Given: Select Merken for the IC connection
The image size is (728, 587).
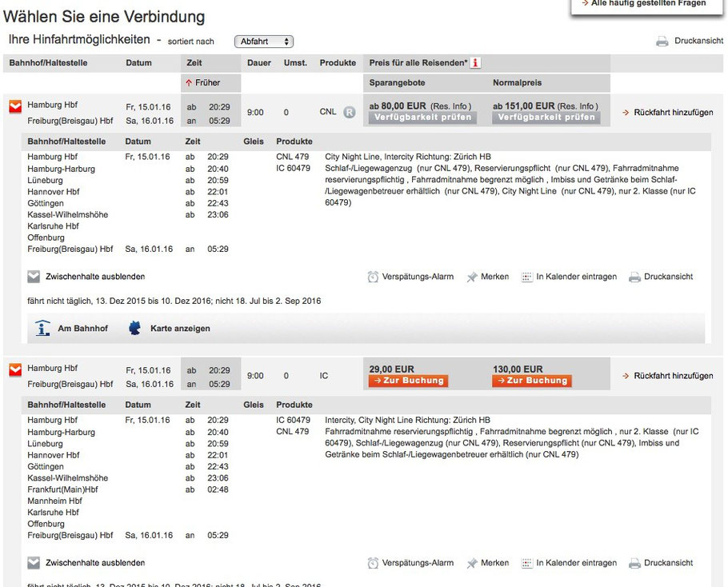Looking at the screenshot, I should pyautogui.click(x=495, y=563).
